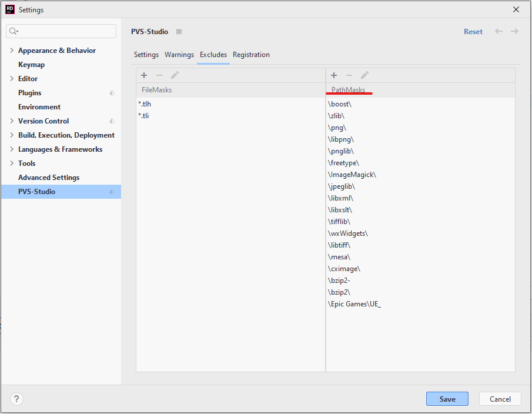Image resolution: width=532 pixels, height=414 pixels.
Task: Open the Registration tab
Action: tap(251, 54)
